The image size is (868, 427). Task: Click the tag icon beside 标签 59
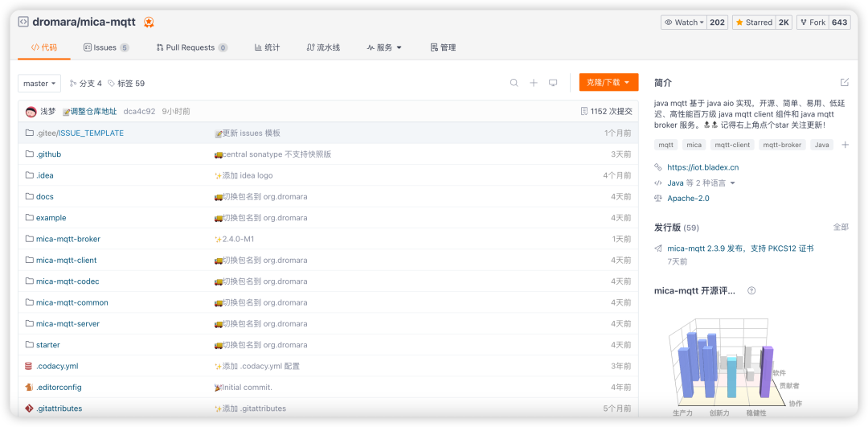click(x=111, y=83)
